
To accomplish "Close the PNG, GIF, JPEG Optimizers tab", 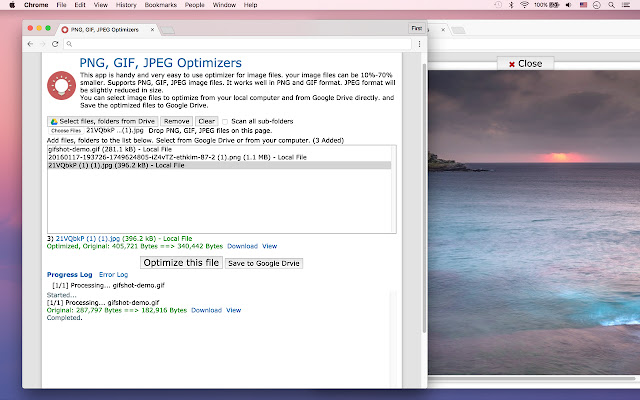I will coord(152,29).
